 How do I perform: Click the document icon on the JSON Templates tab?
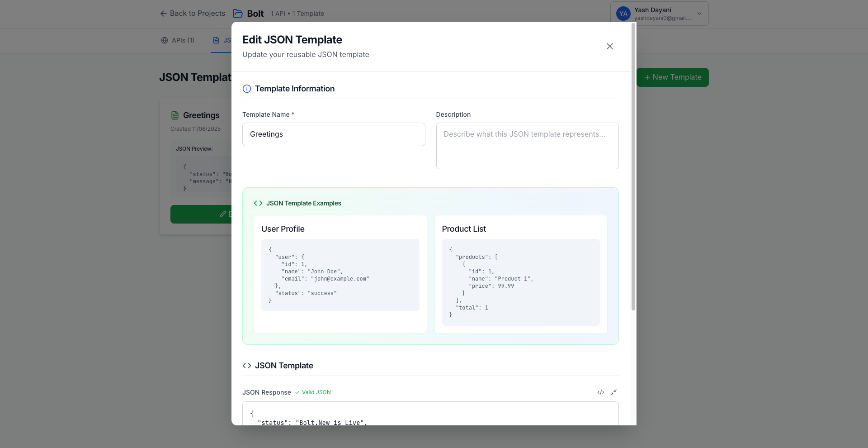[216, 40]
